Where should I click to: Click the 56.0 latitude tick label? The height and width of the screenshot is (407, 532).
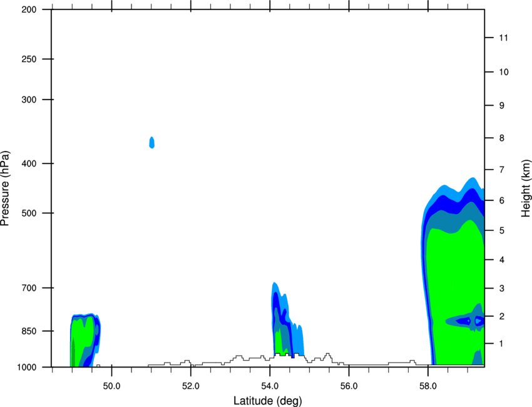[x=349, y=386]
